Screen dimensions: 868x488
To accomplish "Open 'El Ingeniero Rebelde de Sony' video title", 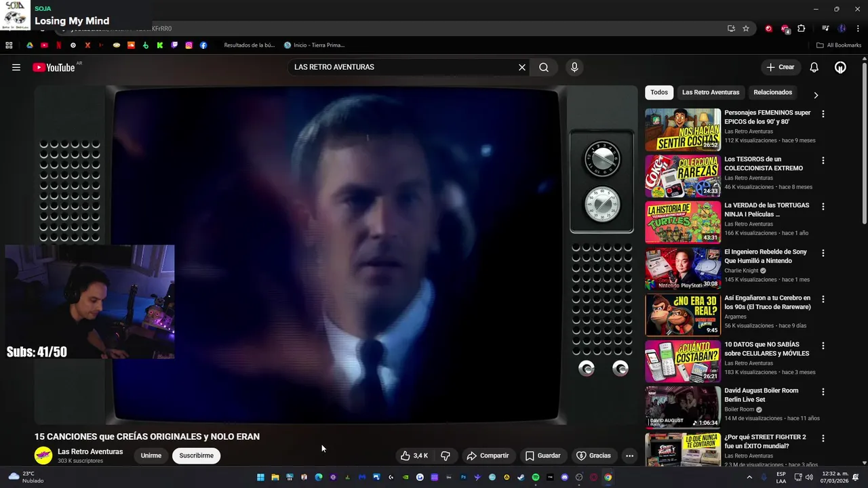I will click(x=766, y=256).
